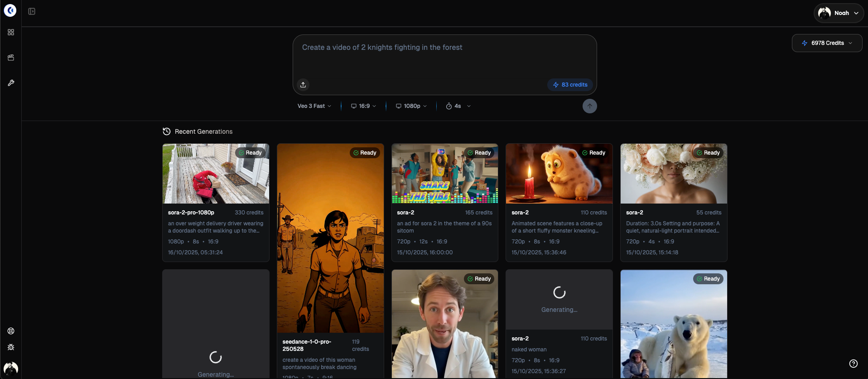The height and width of the screenshot is (379, 868).
Task: Click the Recent Generations heading
Action: click(203, 131)
